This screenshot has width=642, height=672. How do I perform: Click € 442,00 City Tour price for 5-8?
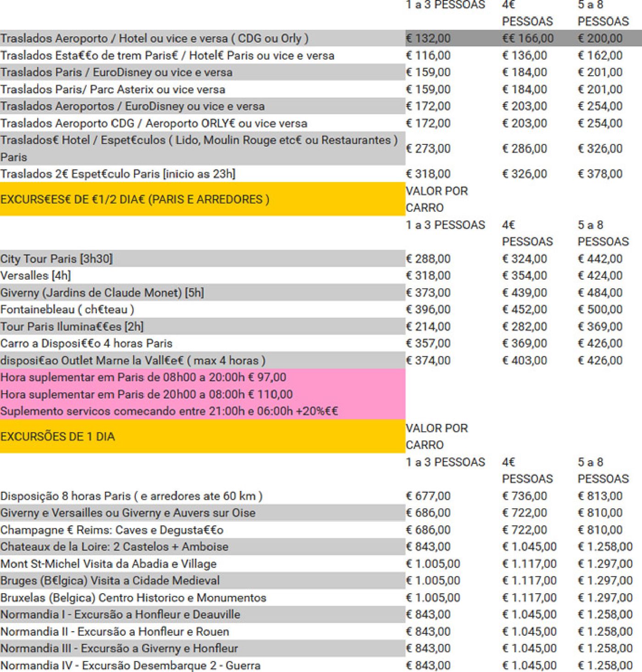click(600, 259)
